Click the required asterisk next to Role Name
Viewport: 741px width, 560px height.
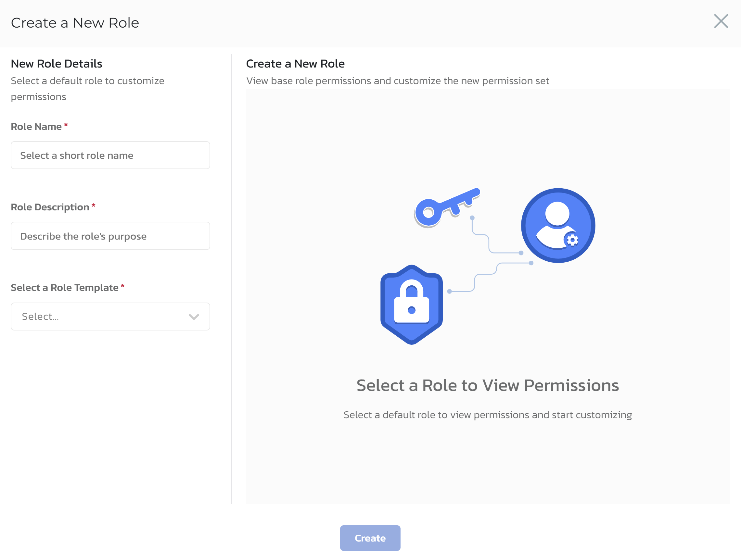(66, 126)
